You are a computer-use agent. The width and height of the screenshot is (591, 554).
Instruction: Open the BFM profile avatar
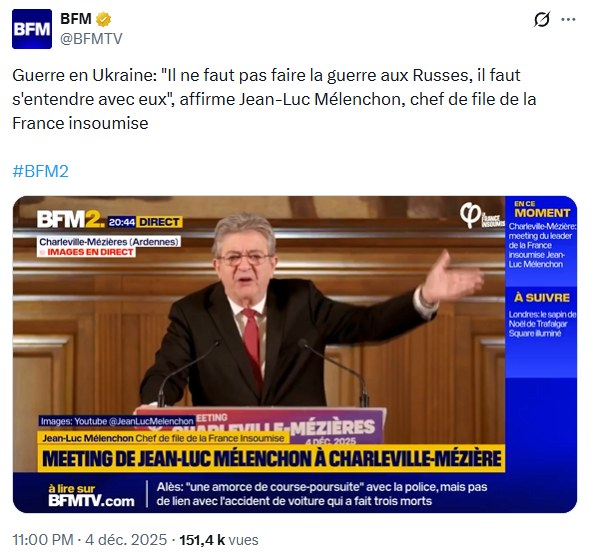click(x=32, y=29)
